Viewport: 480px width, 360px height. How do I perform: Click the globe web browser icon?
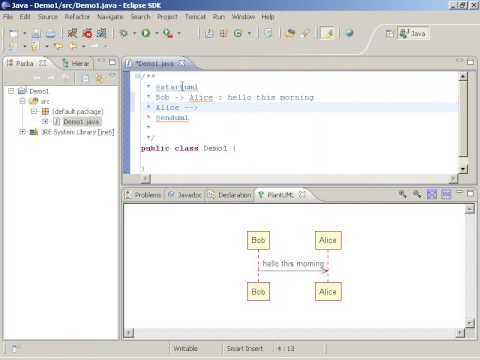pyautogui.click(x=349, y=33)
